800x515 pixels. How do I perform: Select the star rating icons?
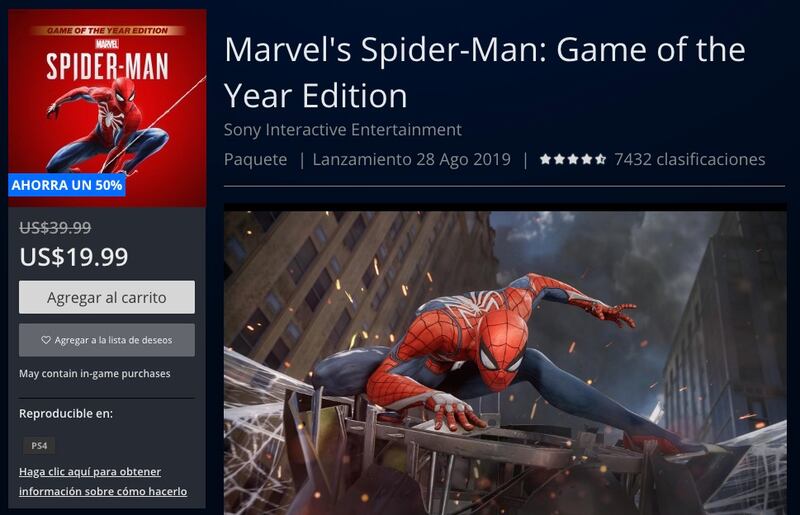[x=573, y=159]
